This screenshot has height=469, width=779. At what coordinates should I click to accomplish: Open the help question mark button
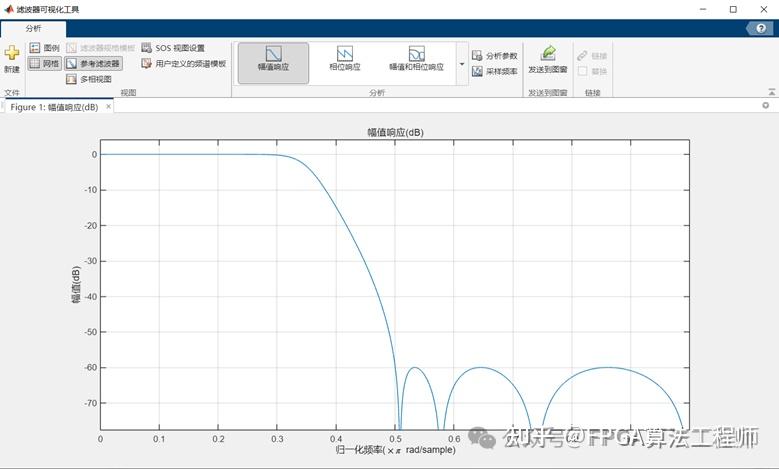(761, 28)
